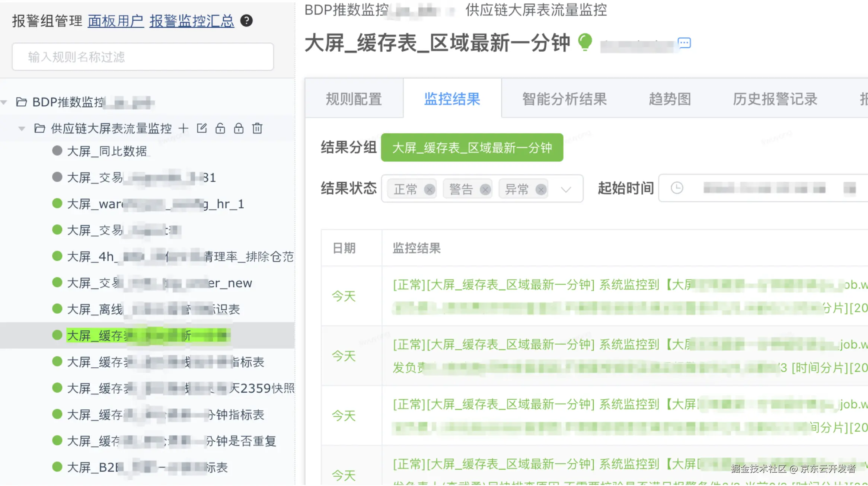Open the 面板用户 link
Image resolution: width=868 pixels, height=486 pixels.
click(116, 21)
